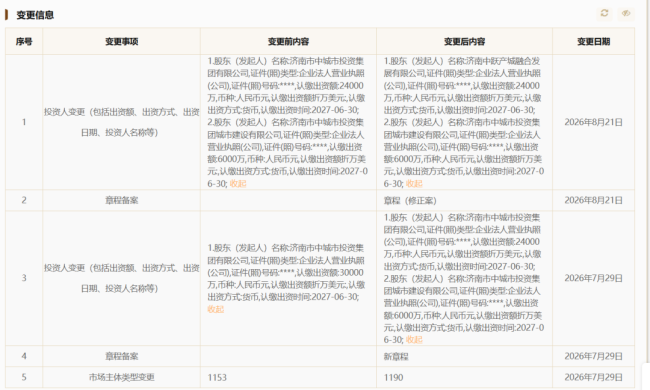Screen dimensions: 650x390
Task: Select row 2 date 2026年8月21日
Action: tap(594, 200)
